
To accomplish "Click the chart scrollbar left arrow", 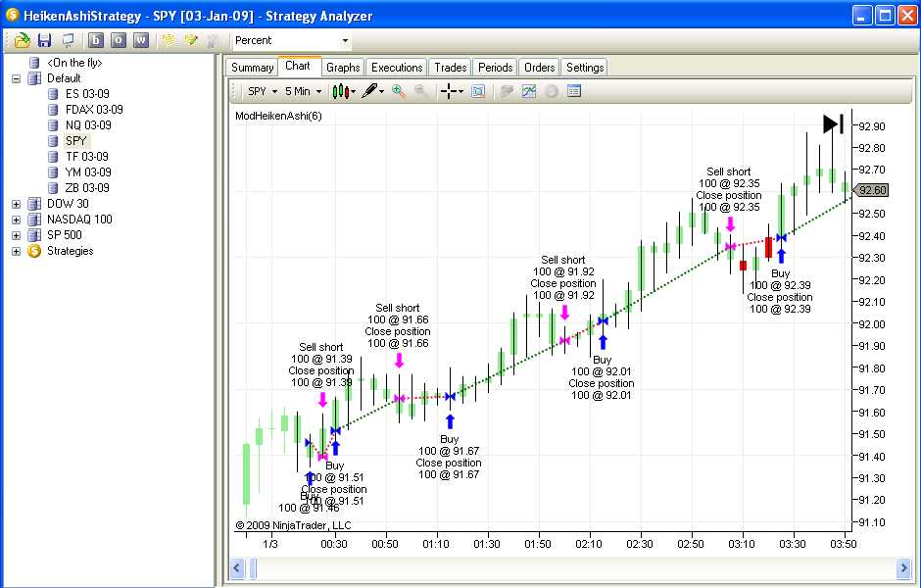I will point(237,568).
